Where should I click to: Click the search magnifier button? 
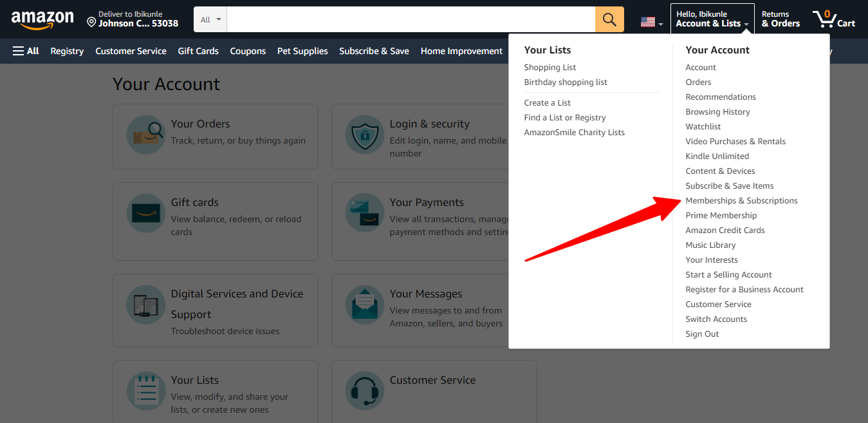point(609,19)
